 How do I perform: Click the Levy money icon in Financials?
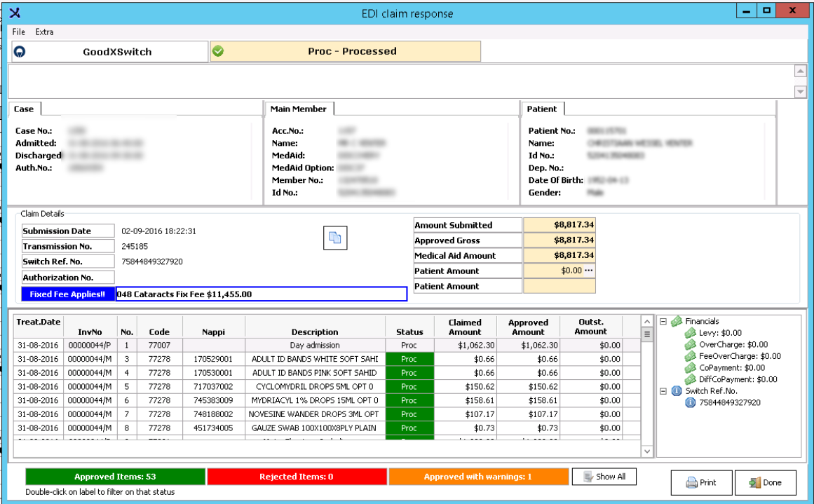point(690,333)
